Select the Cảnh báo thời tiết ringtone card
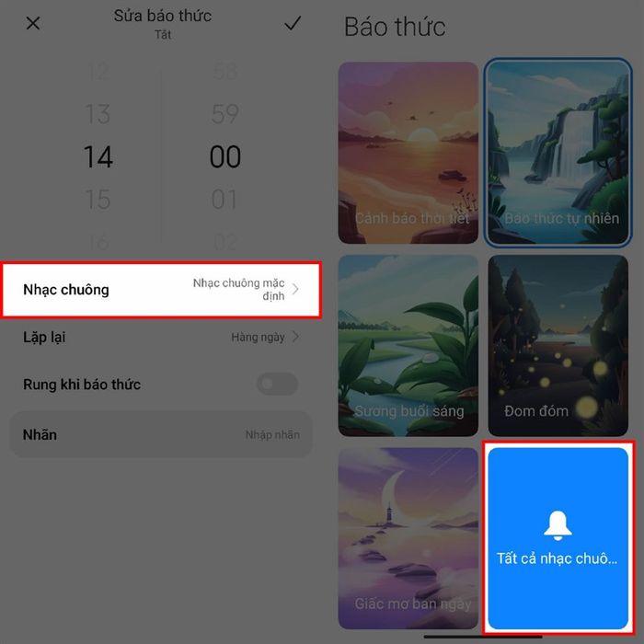This screenshot has height=644, width=644. pyautogui.click(x=408, y=153)
